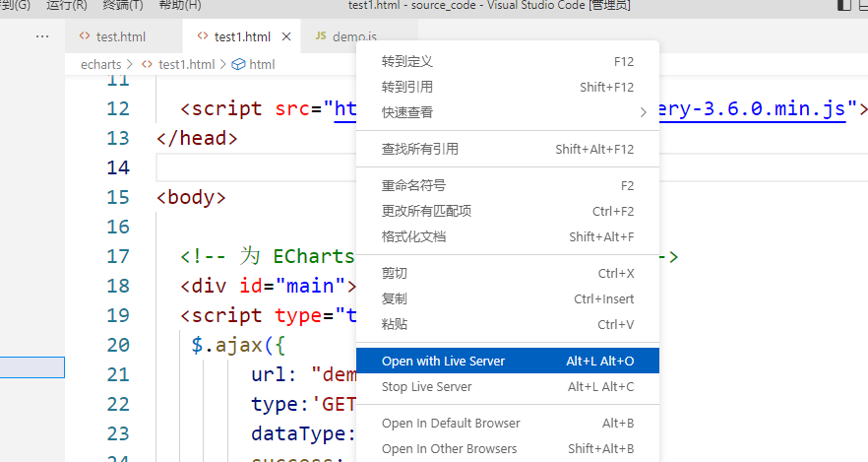Click line number 14 in the gutter
The height and width of the screenshot is (462, 868).
[x=117, y=167]
